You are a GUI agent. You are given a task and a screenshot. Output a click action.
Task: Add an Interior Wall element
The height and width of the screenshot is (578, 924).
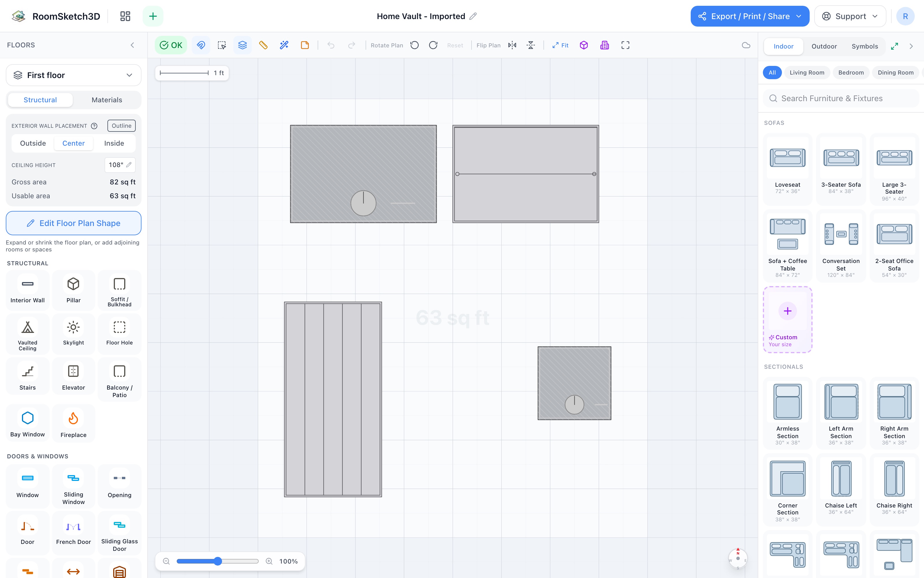coord(27,290)
